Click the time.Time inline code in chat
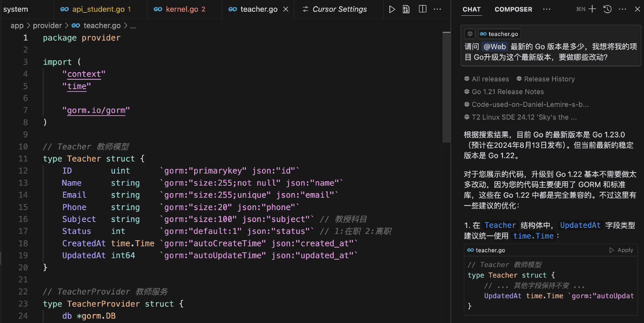The width and height of the screenshot is (644, 323). 533,236
